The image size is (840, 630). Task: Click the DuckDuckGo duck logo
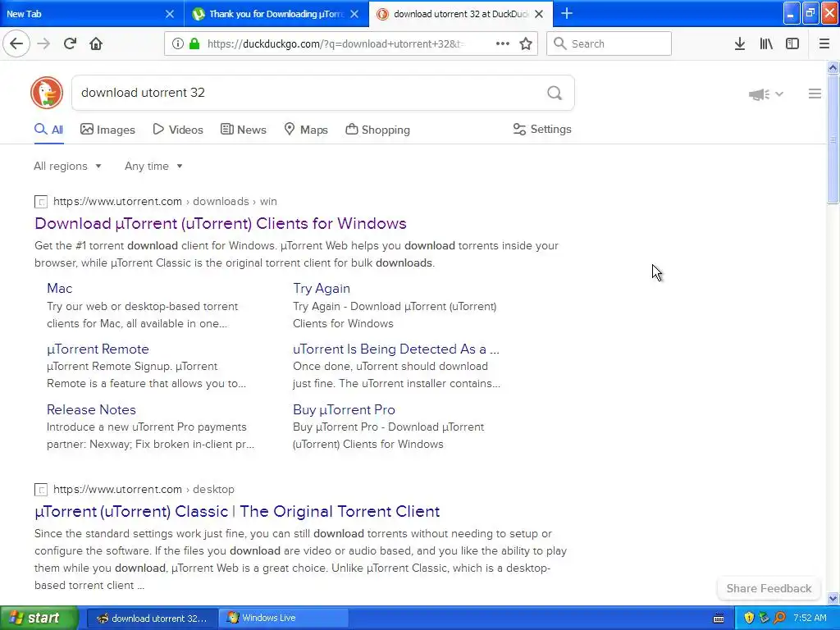[x=47, y=93]
